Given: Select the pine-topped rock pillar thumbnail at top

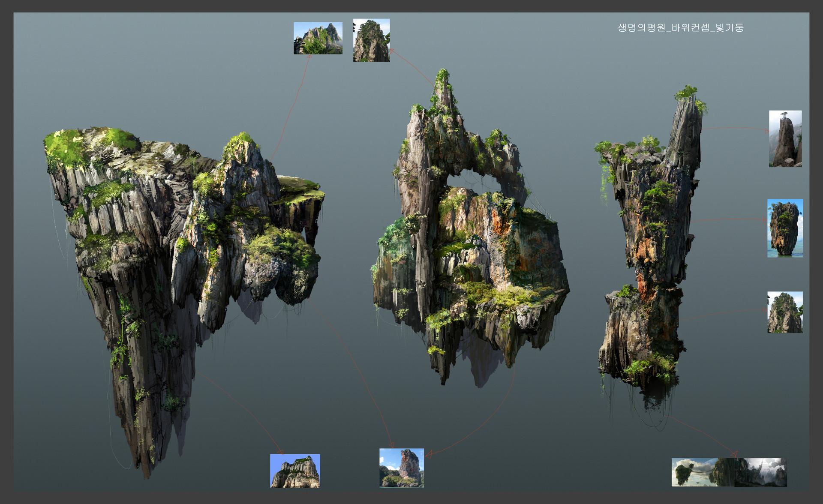Looking at the screenshot, I should (371, 40).
